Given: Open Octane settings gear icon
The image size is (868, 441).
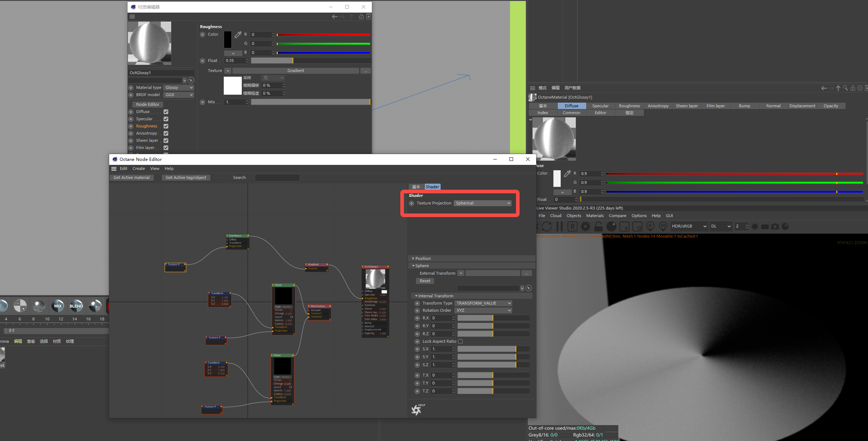Looking at the screenshot, I should click(x=586, y=226).
